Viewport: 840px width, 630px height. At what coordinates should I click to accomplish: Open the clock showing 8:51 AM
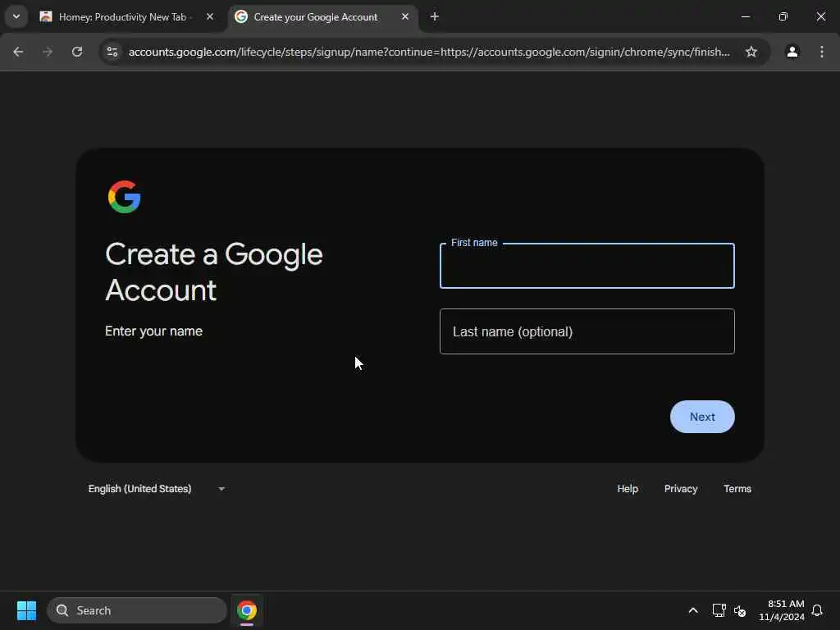coord(782,610)
